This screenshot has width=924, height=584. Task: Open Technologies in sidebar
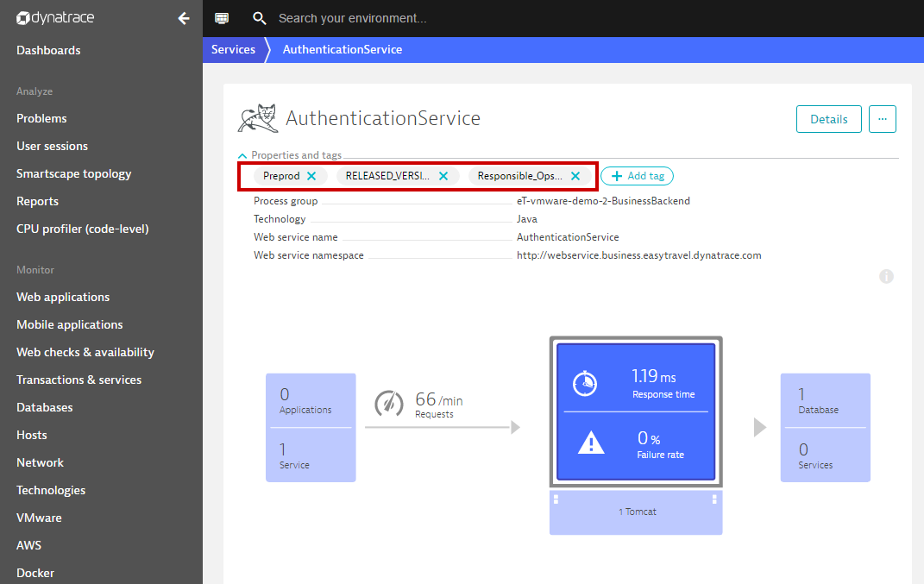coord(51,490)
